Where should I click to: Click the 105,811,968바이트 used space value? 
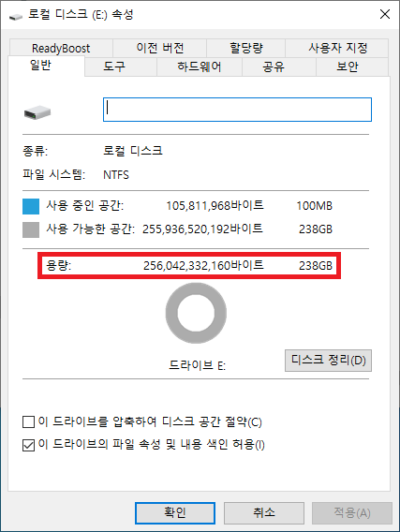click(x=215, y=206)
